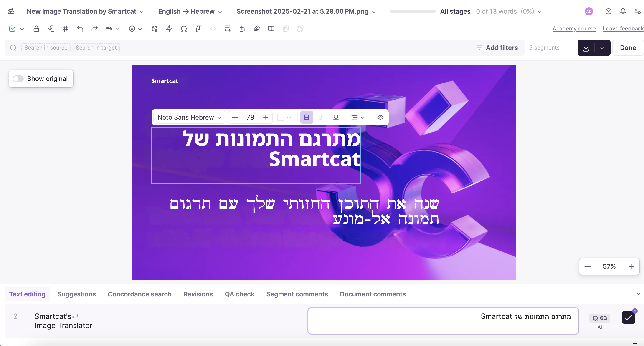Collapse the bottom panel with the chevron

click(x=638, y=294)
